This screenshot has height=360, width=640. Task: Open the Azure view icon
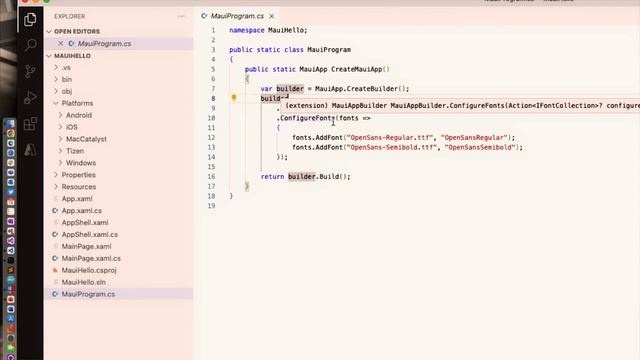tap(30, 150)
